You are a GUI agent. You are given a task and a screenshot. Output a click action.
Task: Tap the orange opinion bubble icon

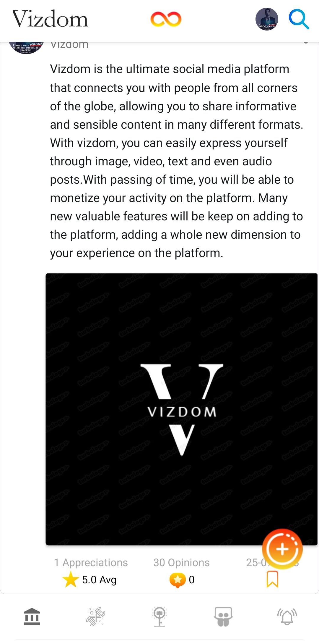177,580
